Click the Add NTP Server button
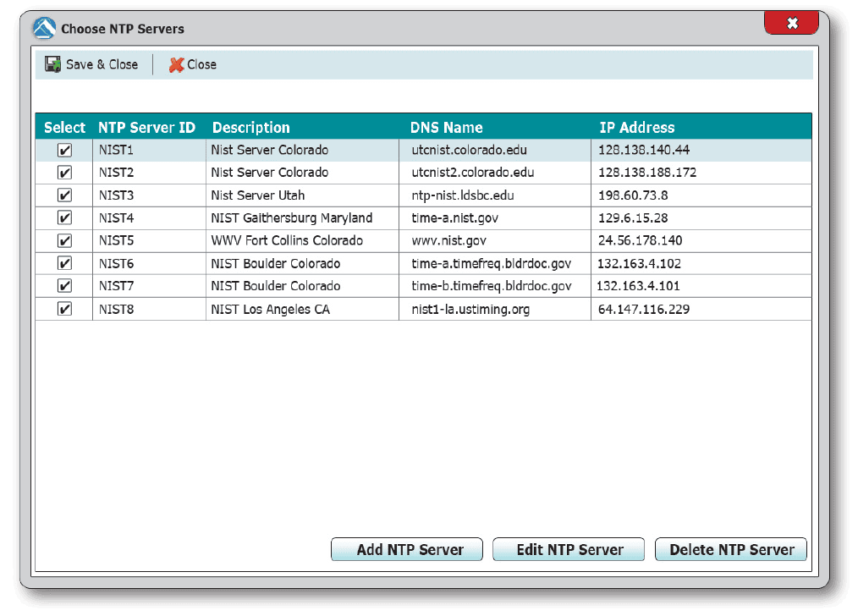The image size is (858, 616). point(406,549)
